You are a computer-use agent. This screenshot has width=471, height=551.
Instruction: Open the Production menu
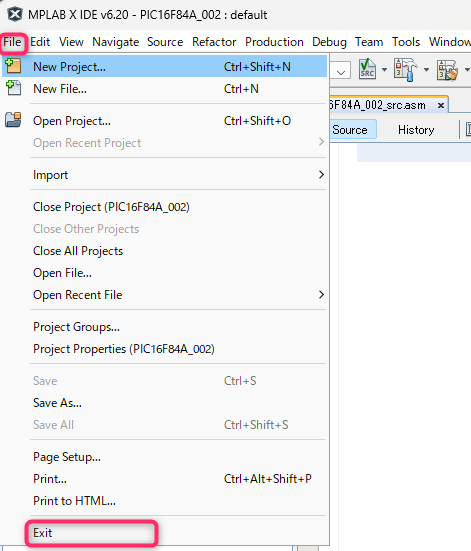pos(274,42)
